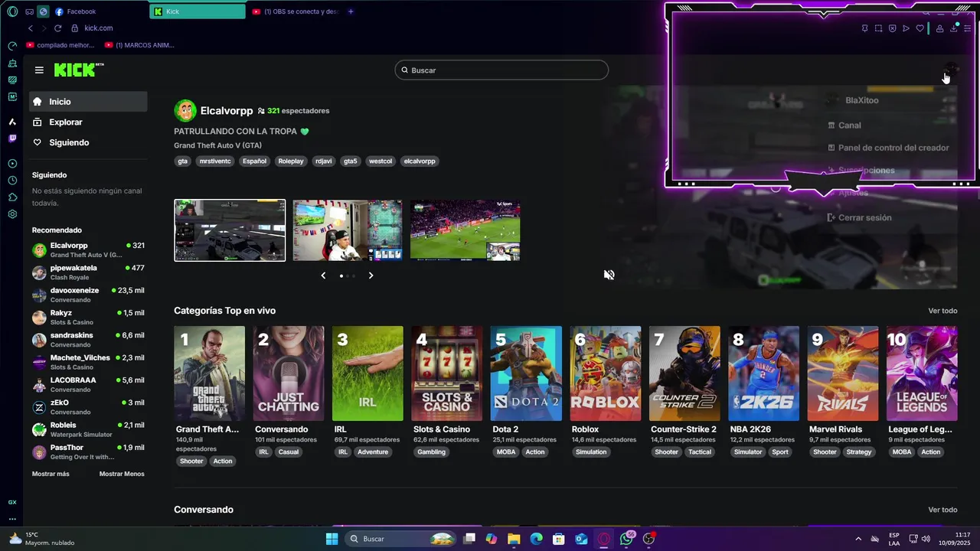Open the MARCOS ANIM bookmark

pyautogui.click(x=139, y=45)
